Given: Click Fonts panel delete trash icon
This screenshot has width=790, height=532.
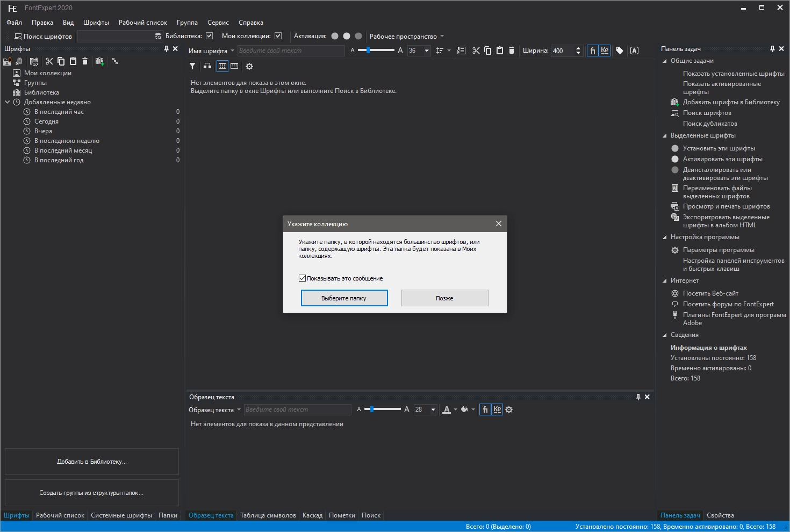Looking at the screenshot, I should click(85, 61).
